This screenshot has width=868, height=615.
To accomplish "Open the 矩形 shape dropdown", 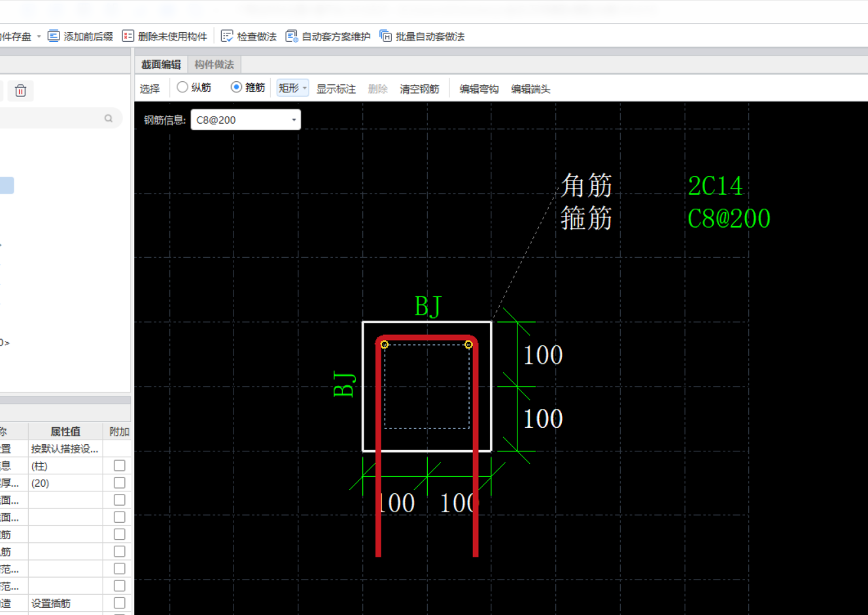I will (x=292, y=88).
